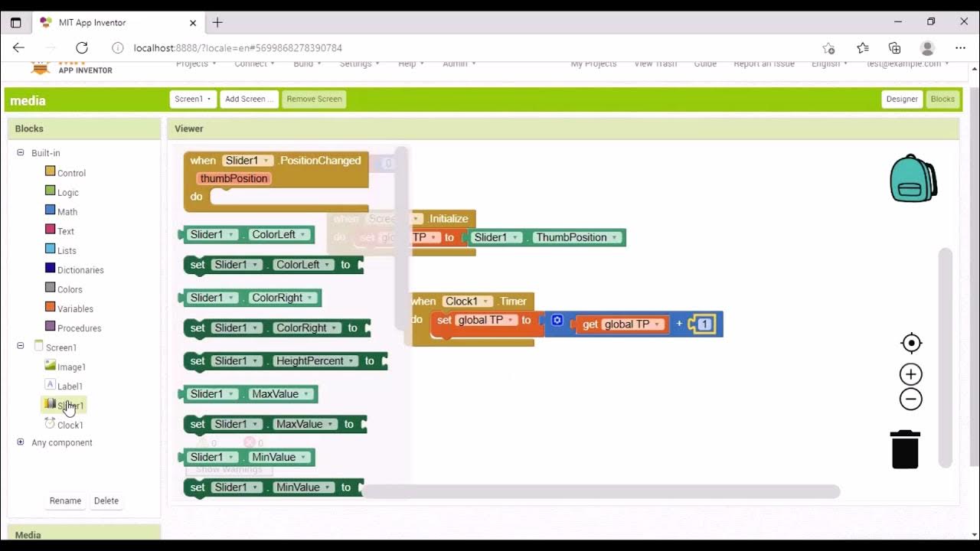Screen dimensions: 980x551
Task: Open ThumbPosition property dropdown
Action: (x=577, y=237)
